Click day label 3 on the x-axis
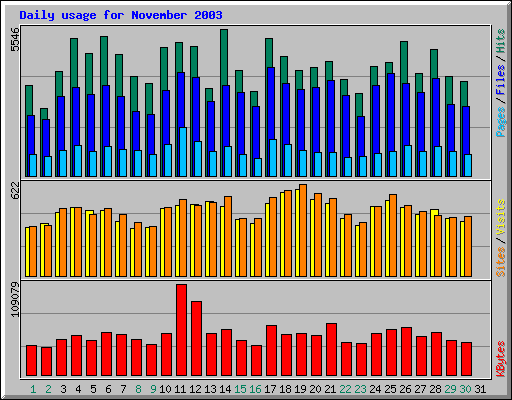Screen dimensions: 512x400 coord(63,389)
